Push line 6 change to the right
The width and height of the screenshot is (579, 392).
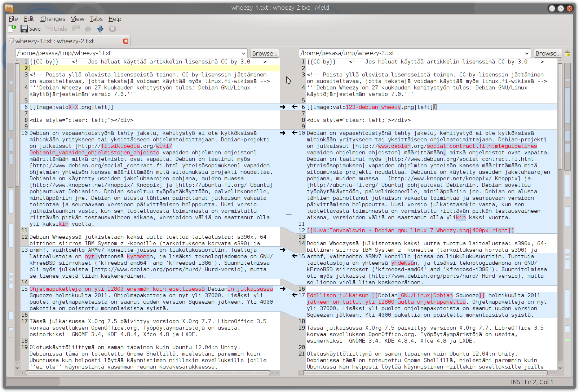(283, 107)
